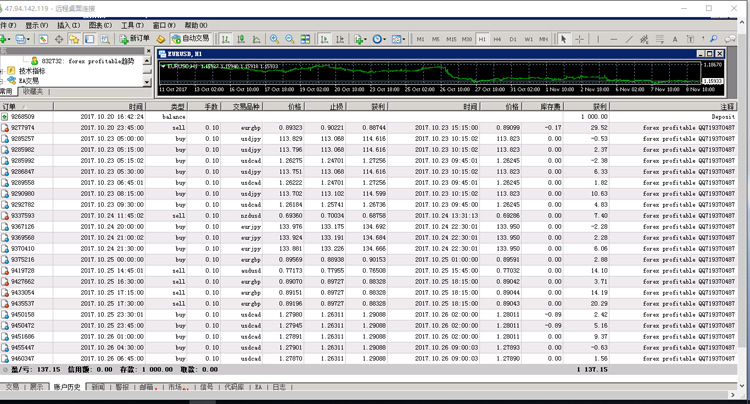Open the 图表 charts menu
750x404 pixels.
pyautogui.click(x=100, y=25)
